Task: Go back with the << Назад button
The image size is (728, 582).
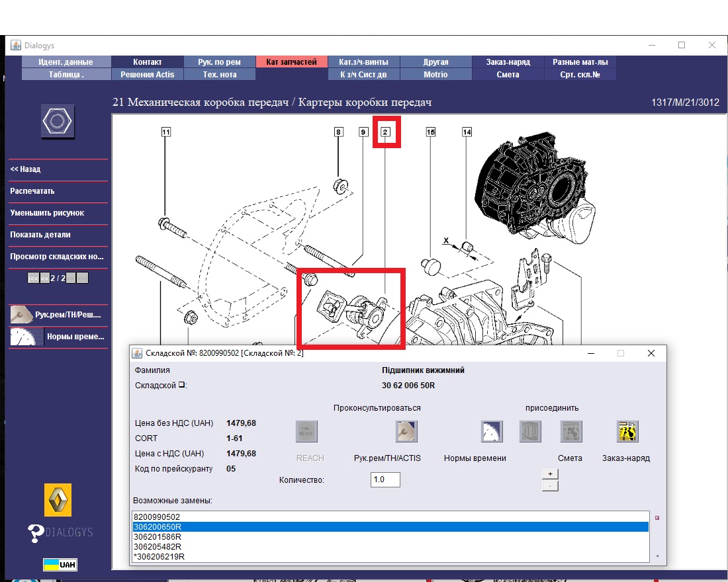Action: pos(58,169)
